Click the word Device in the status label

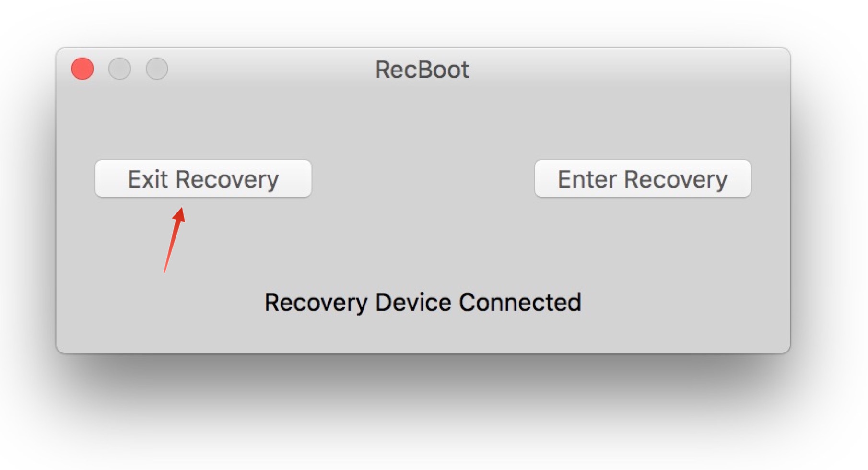tap(413, 303)
